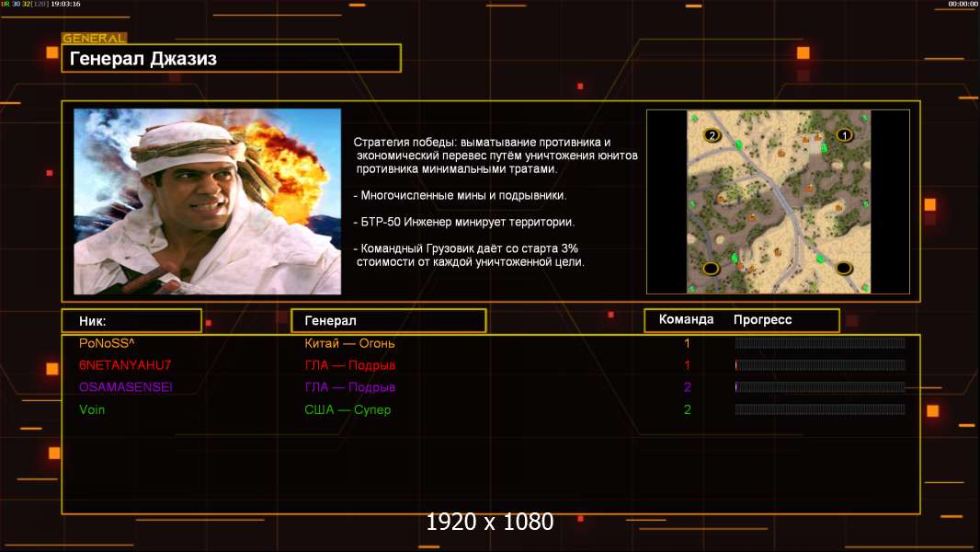Click the 00:00:00 timer in top-right corner
This screenshot has width=980, height=552.
coord(962,4)
